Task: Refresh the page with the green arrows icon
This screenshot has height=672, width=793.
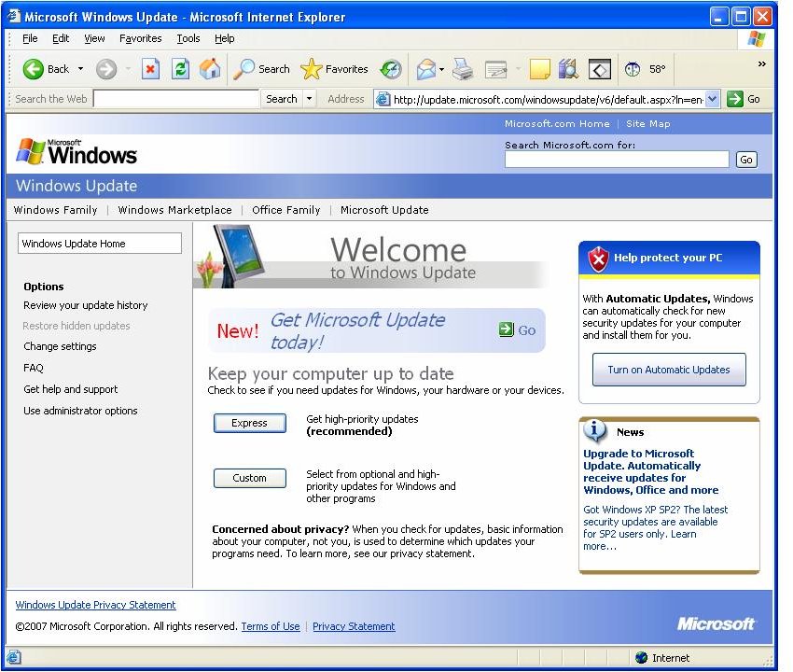Action: coord(180,69)
